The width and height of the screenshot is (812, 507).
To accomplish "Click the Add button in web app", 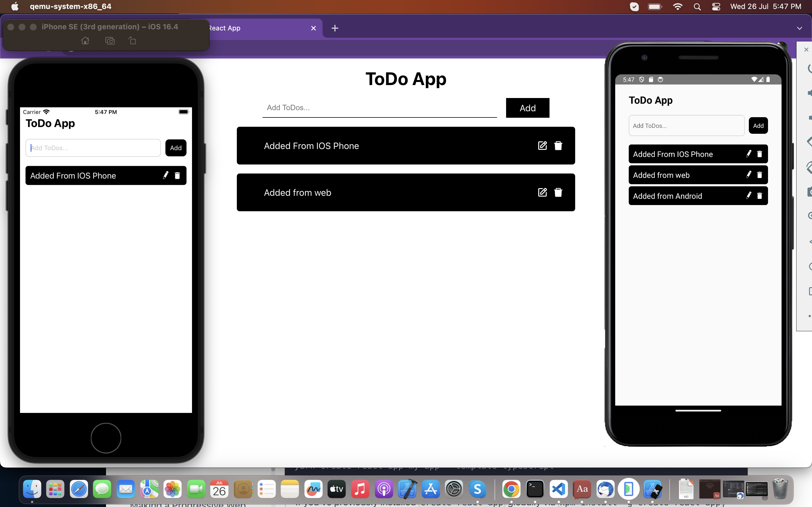I will (x=527, y=108).
